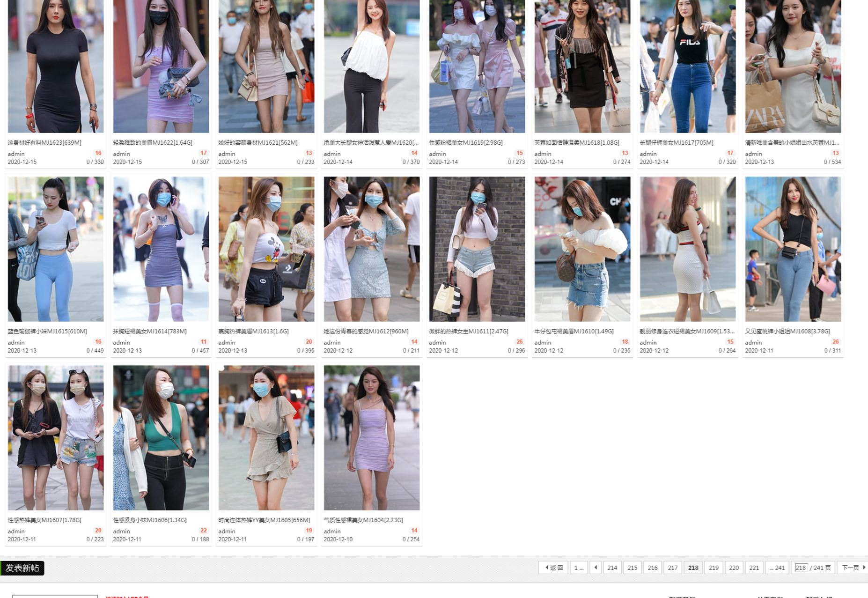
Task: Focus the page number input showing 218
Action: [x=801, y=568]
